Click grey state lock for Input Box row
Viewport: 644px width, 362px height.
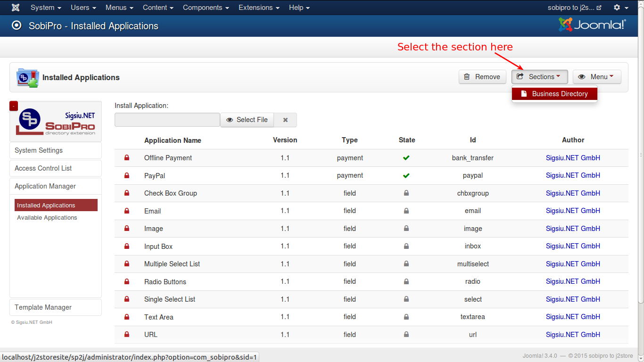click(406, 246)
